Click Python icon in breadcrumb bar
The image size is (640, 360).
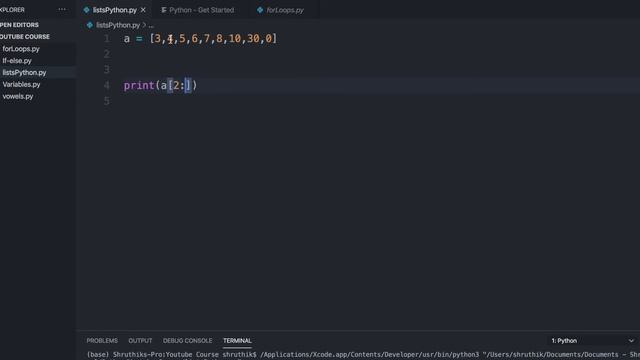coord(90,25)
